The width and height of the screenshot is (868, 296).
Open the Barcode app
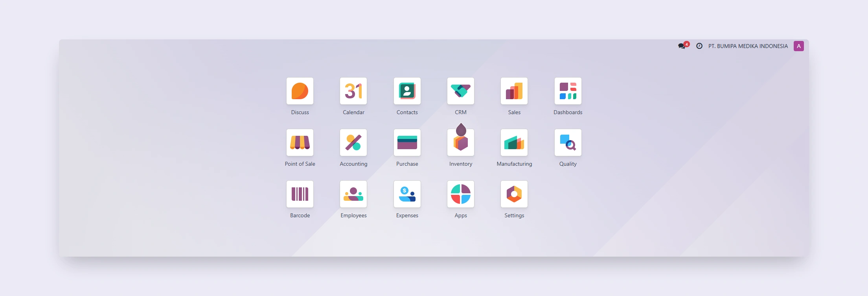[x=300, y=194]
